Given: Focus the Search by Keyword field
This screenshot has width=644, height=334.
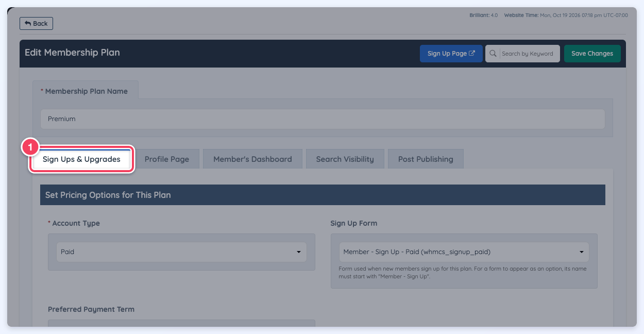Looking at the screenshot, I should coord(529,54).
